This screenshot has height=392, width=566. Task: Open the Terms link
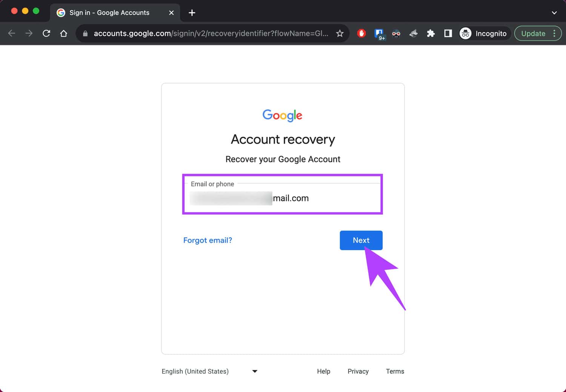click(x=395, y=371)
